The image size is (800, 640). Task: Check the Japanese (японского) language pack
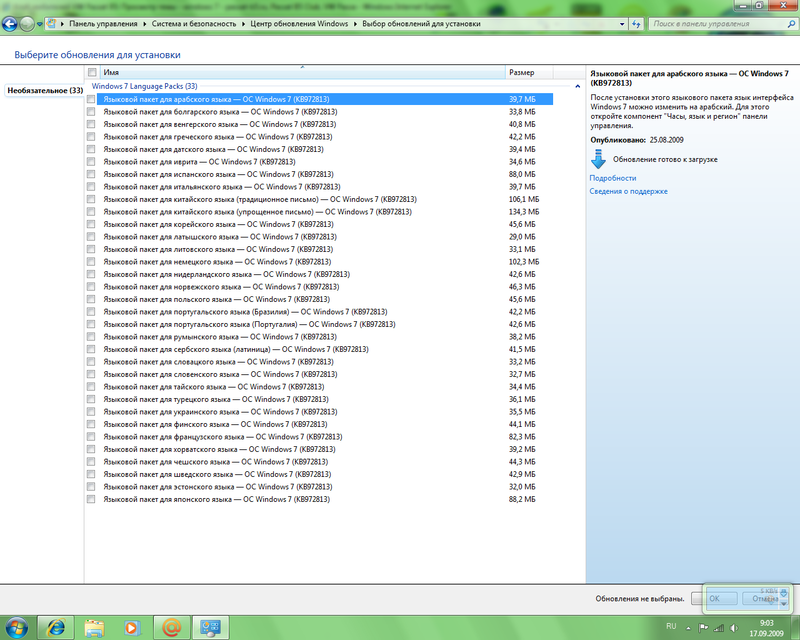[x=91, y=499]
